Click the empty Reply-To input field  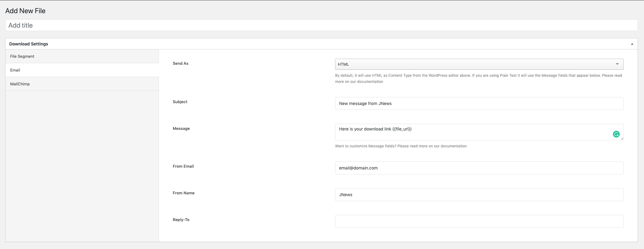(x=479, y=221)
